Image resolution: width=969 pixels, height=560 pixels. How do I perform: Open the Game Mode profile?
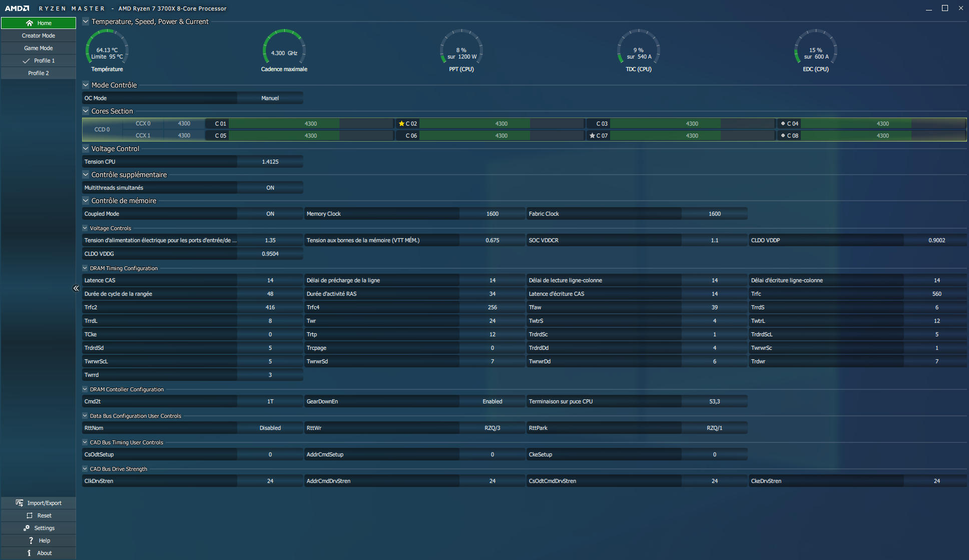pyautogui.click(x=39, y=48)
